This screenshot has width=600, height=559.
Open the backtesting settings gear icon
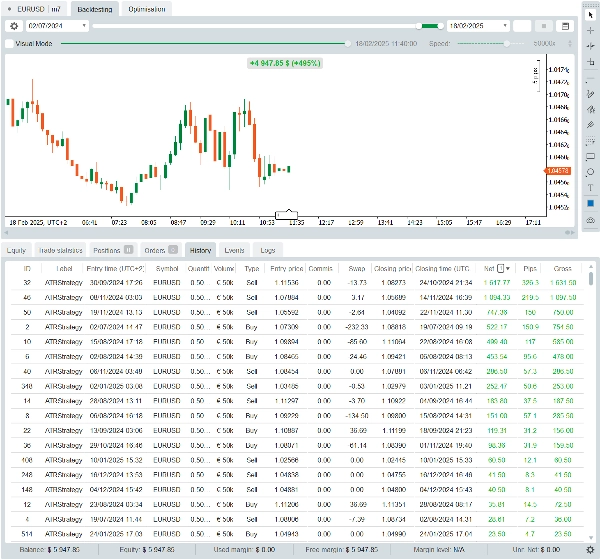coord(14,26)
